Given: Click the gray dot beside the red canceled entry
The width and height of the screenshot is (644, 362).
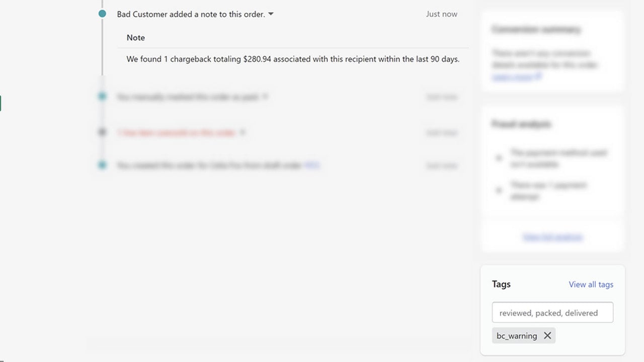Looking at the screenshot, I should 102,132.
